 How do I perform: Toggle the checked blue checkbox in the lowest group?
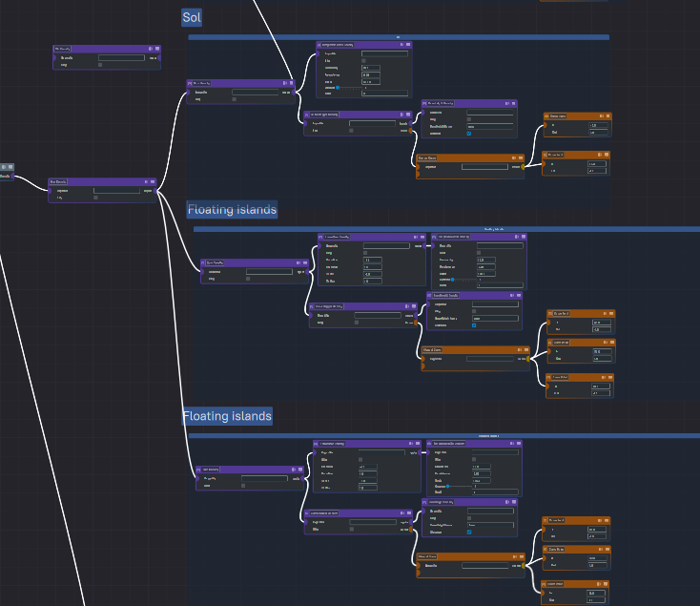click(469, 533)
